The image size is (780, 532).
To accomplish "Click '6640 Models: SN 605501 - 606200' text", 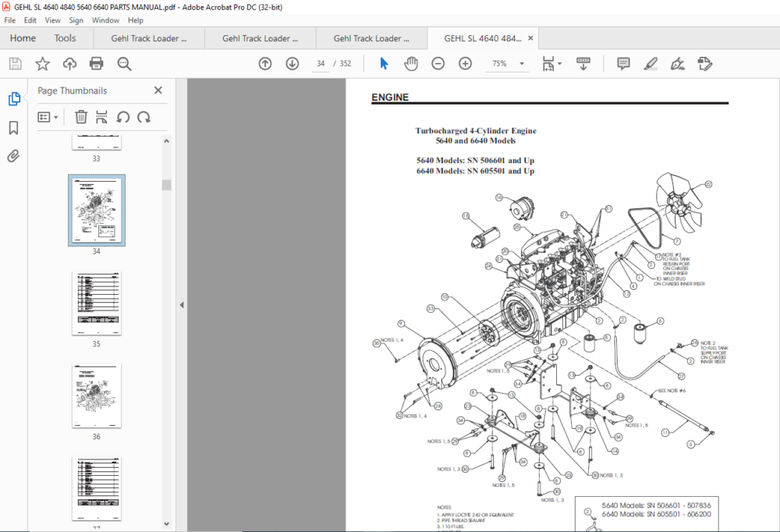I will tap(656, 514).
